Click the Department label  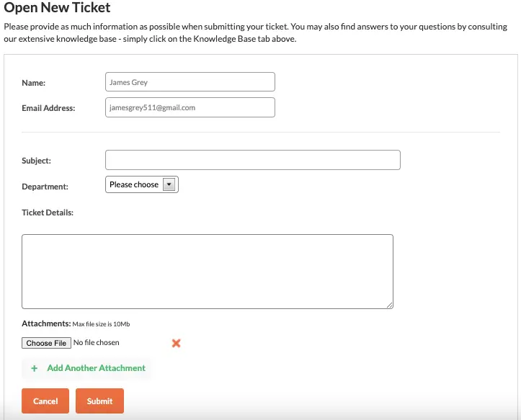tap(45, 187)
